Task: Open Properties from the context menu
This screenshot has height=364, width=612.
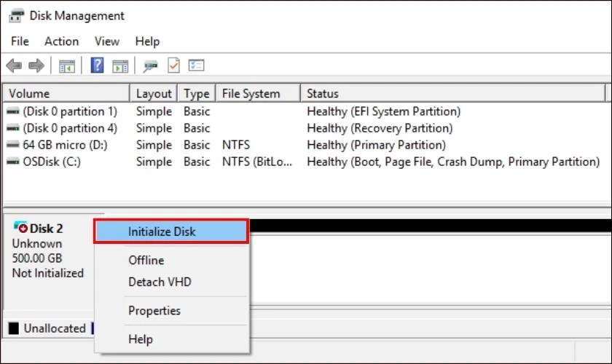Action: click(154, 311)
